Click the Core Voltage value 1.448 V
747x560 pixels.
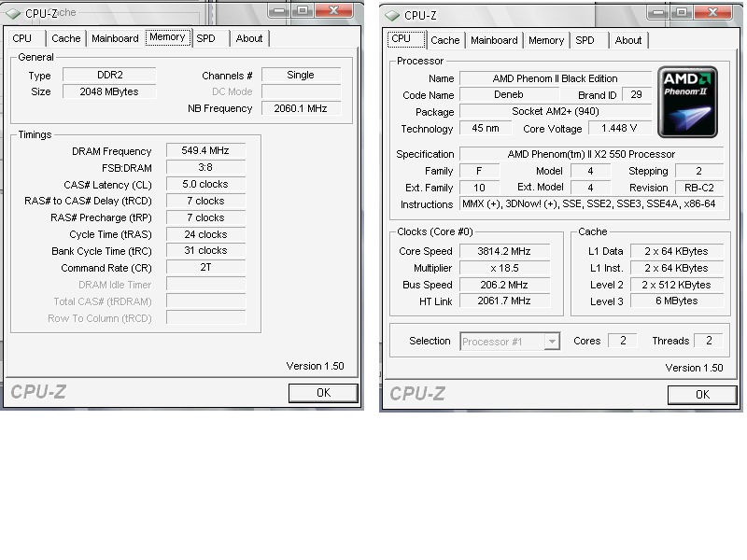(x=620, y=129)
